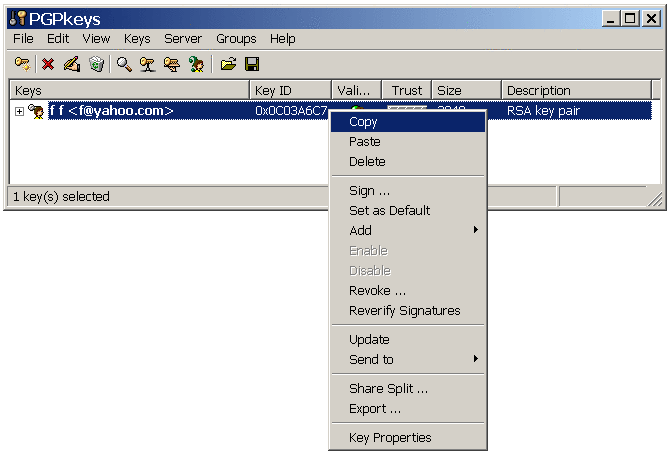
Task: Click the Trust column header
Action: pos(407,90)
